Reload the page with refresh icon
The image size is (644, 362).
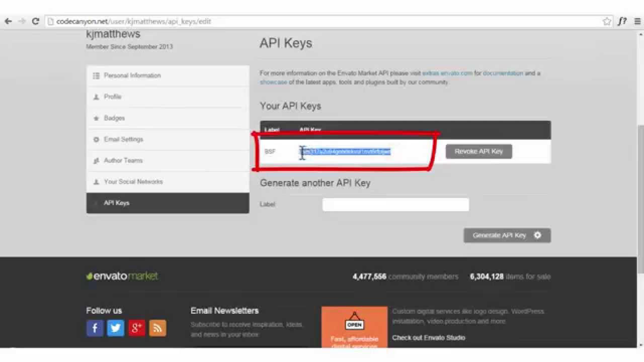[x=35, y=21]
